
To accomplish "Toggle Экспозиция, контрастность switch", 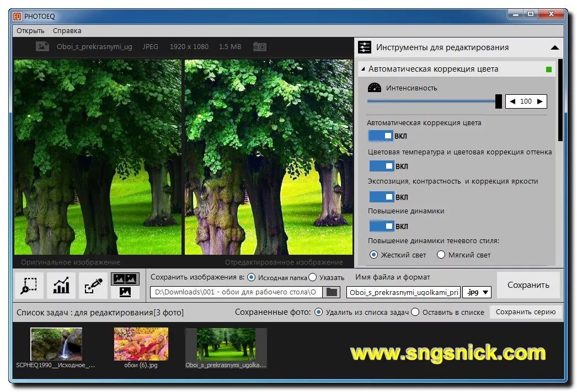I will 382,197.
